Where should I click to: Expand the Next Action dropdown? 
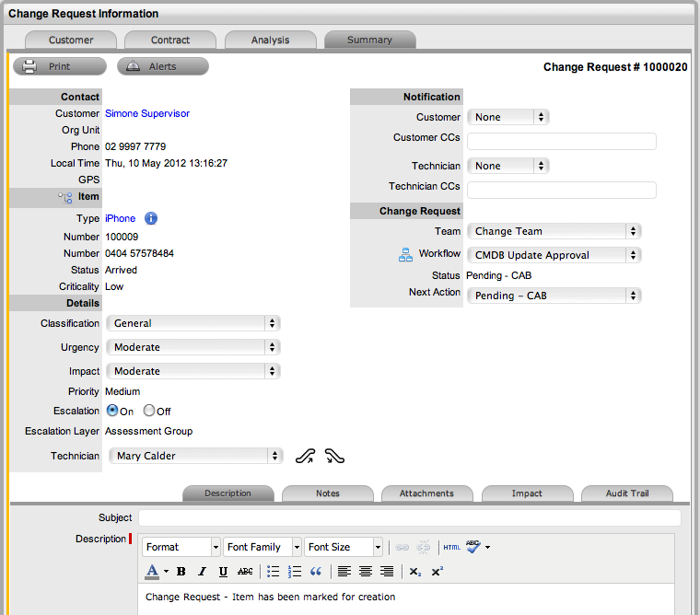coord(554,296)
